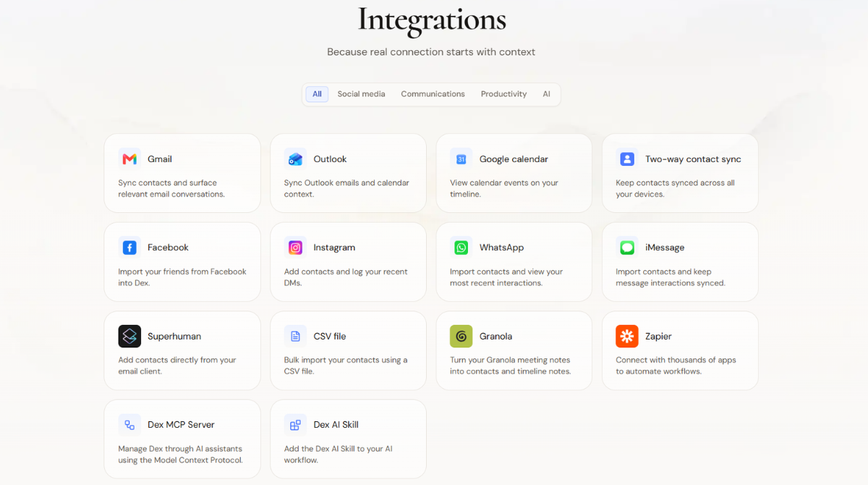868x485 pixels.
Task: Open the Instagram integration title
Action: pos(334,248)
